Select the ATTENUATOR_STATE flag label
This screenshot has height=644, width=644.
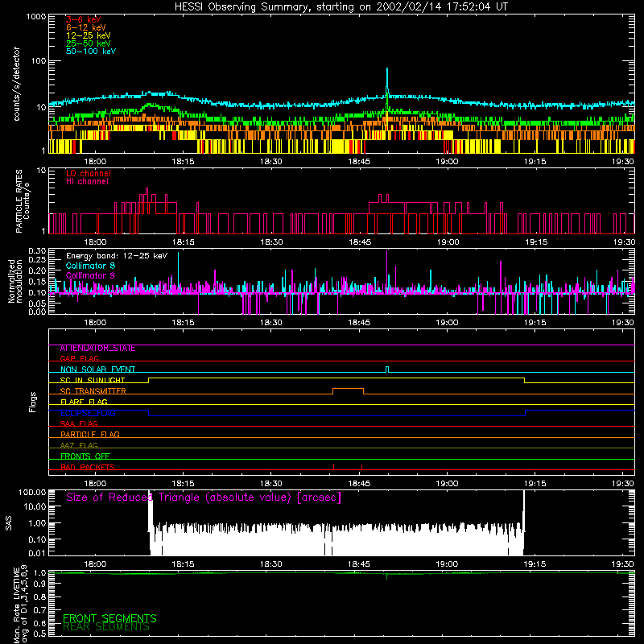tap(97, 349)
